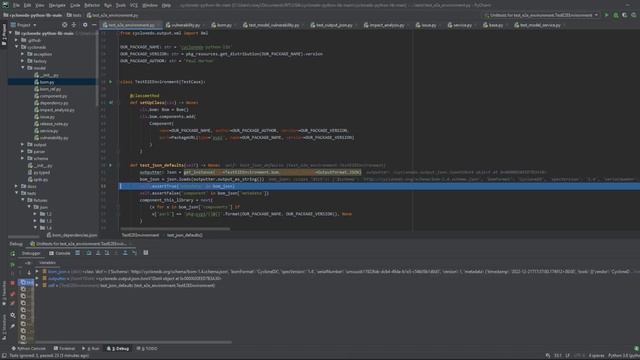Click Step Out debug icon
Viewport: 640px width, 360px height.
point(125,253)
